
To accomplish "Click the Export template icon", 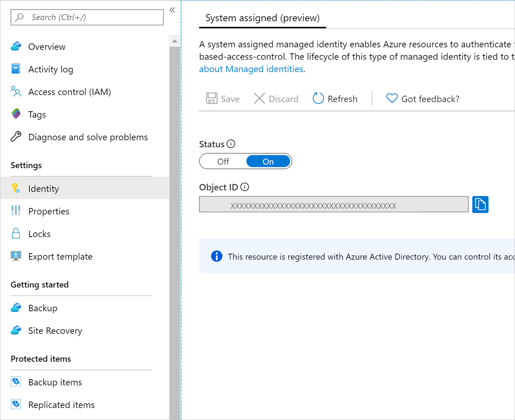I will [16, 256].
